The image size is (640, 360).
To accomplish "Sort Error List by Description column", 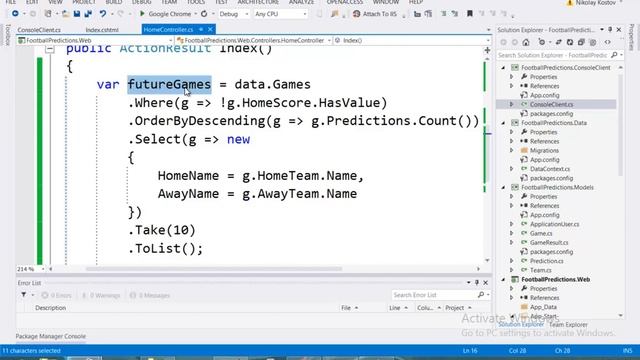I will pyautogui.click(x=51, y=308).
